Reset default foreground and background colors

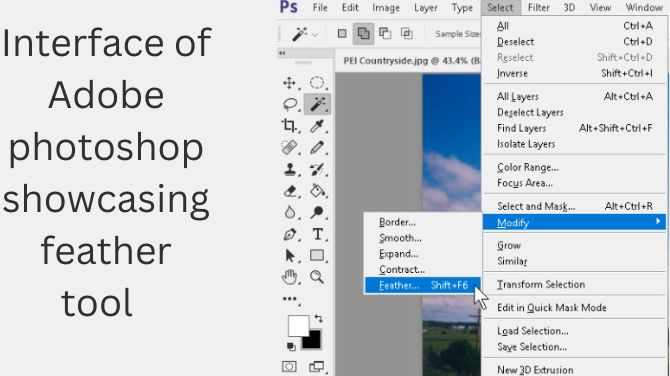click(291, 347)
